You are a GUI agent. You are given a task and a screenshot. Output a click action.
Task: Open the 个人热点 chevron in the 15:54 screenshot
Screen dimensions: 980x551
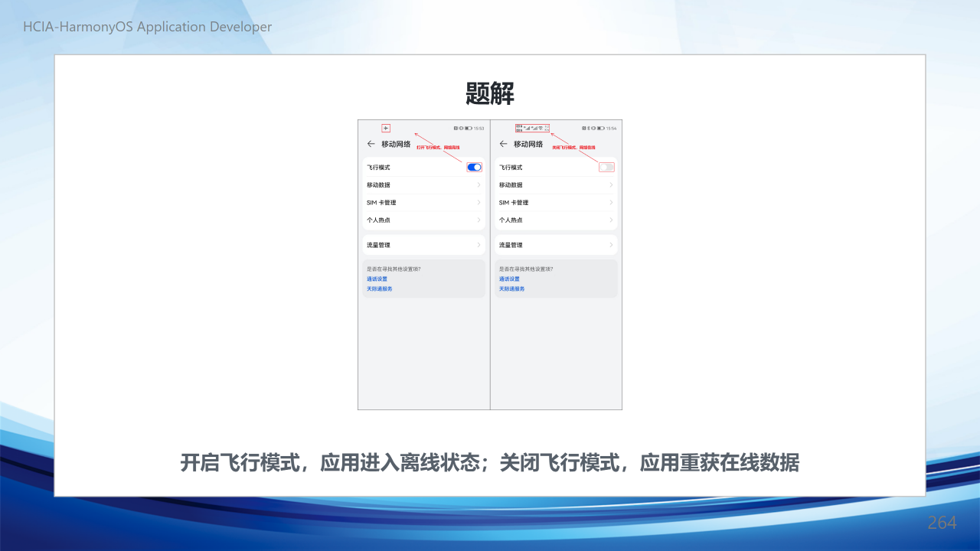coord(611,220)
